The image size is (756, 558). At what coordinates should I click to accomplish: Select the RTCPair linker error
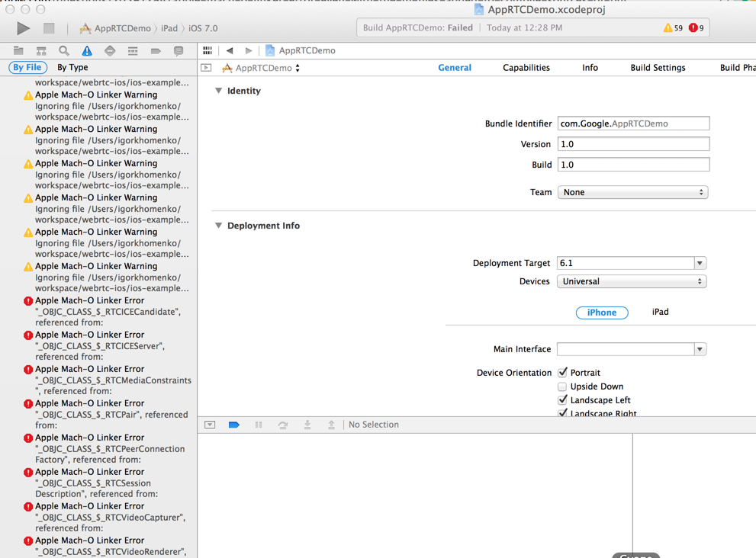click(x=108, y=414)
